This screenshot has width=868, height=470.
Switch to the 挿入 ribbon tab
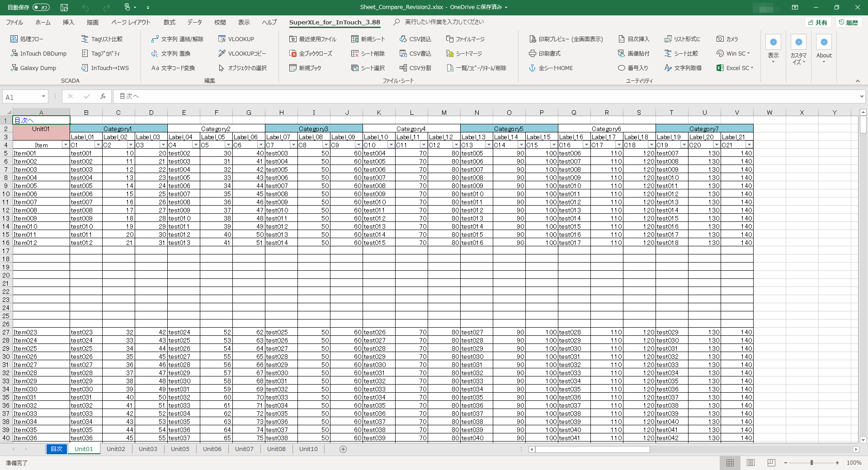coord(68,22)
